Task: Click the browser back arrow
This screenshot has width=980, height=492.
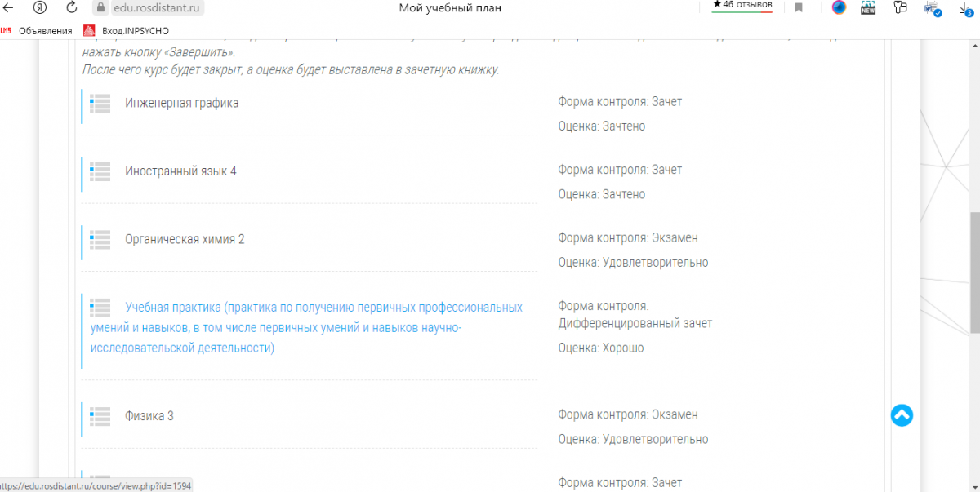Action: (x=10, y=8)
